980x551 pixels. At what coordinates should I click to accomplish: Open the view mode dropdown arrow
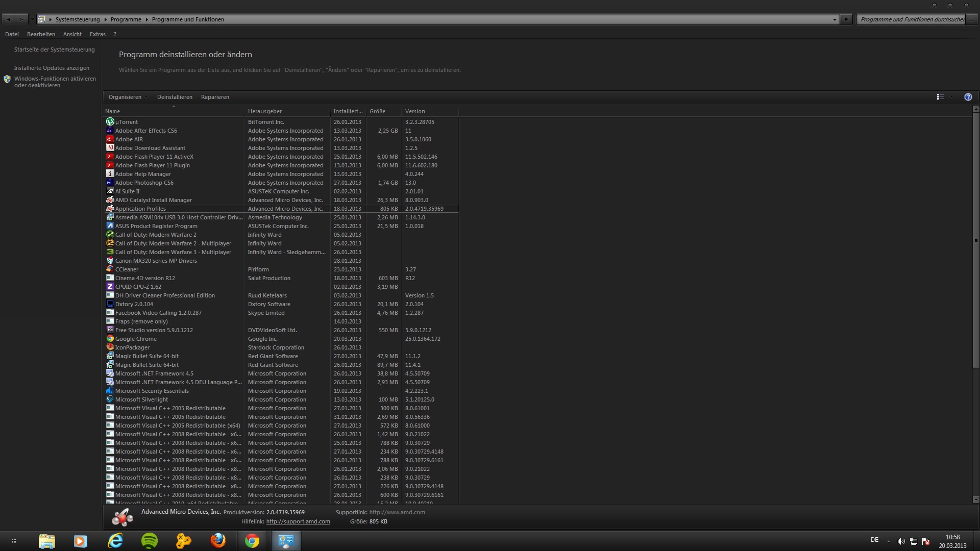pyautogui.click(x=951, y=97)
